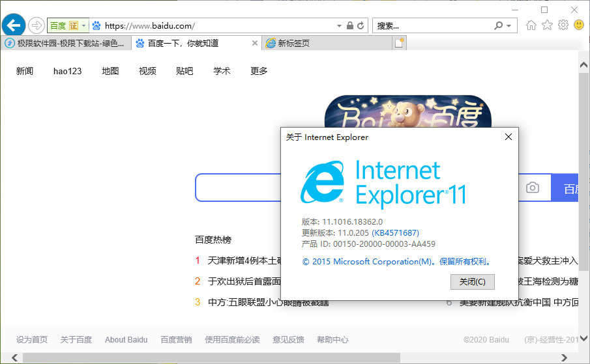The image size is (590, 364).
Task: Open the KB4571687 update link
Action: tap(396, 233)
